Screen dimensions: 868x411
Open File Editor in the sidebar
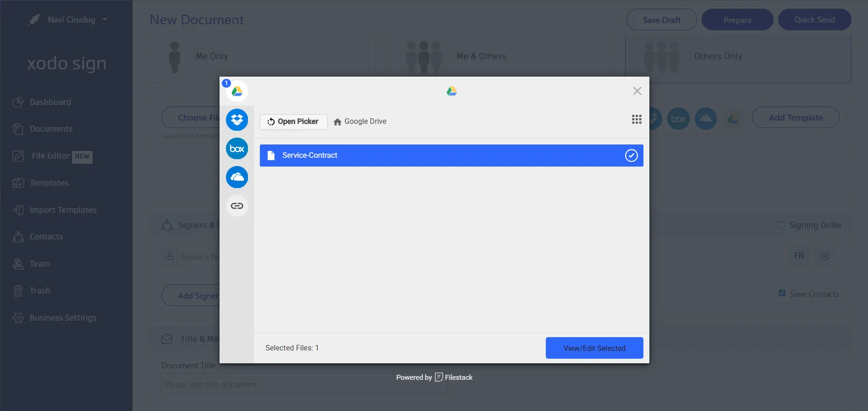pos(51,156)
